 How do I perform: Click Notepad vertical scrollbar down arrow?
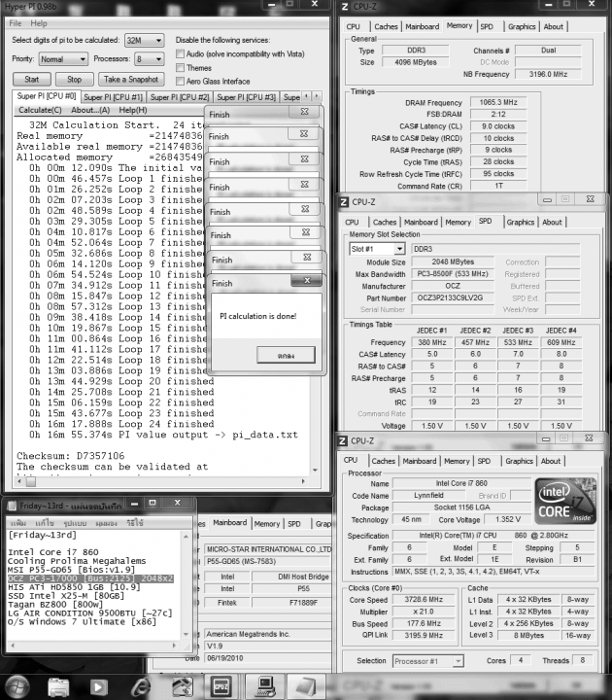tap(186, 634)
